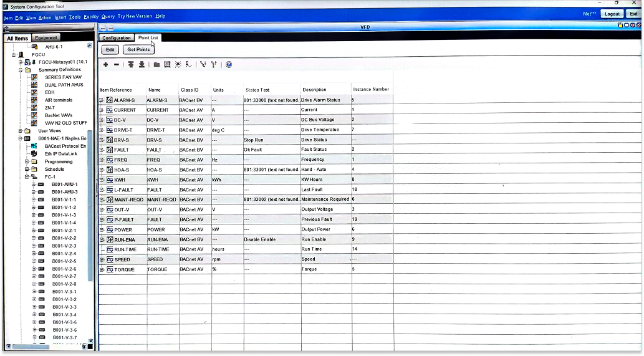Select the VAV N2 OLD STUFF tree item
The height and width of the screenshot is (356, 644).
tap(65, 123)
